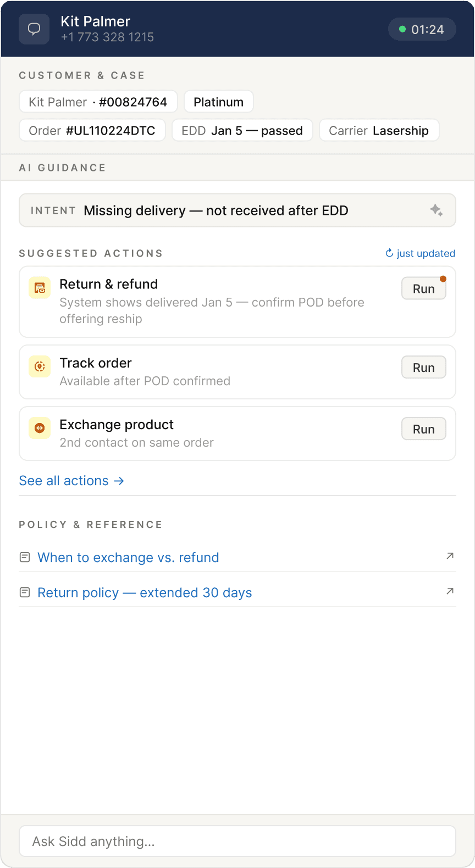Open Return policy extended 30 days link
Screen dimensions: 475x868
(x=145, y=593)
